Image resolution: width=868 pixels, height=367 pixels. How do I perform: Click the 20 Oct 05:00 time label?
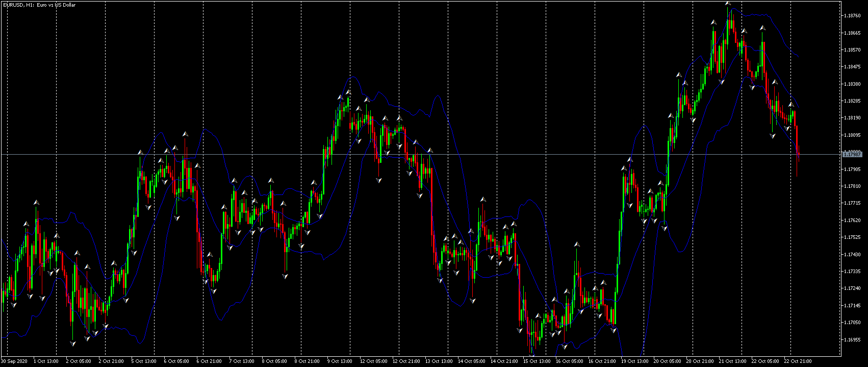pyautogui.click(x=668, y=361)
